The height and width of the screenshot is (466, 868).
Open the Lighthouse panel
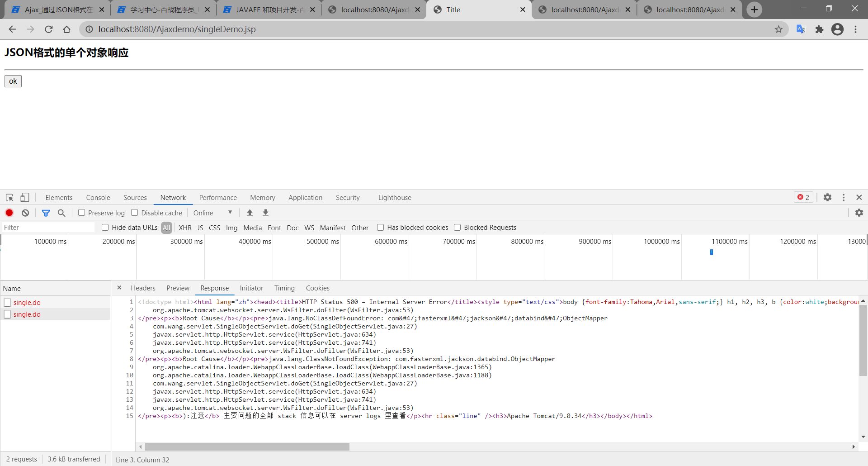(x=395, y=198)
